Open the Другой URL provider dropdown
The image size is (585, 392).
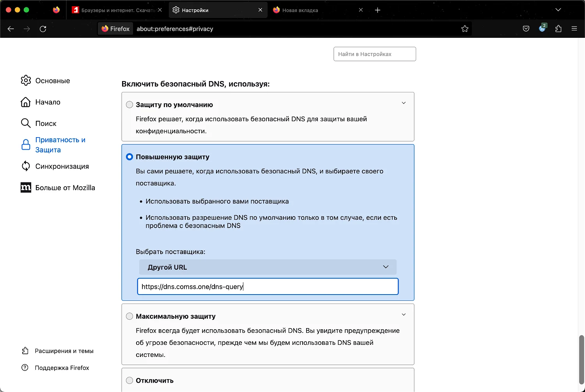tap(268, 267)
